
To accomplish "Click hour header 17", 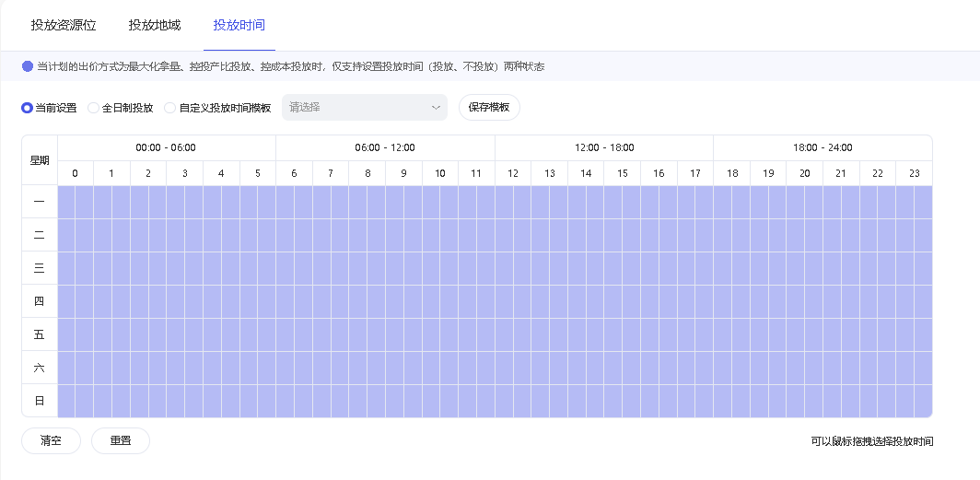I will (695, 173).
